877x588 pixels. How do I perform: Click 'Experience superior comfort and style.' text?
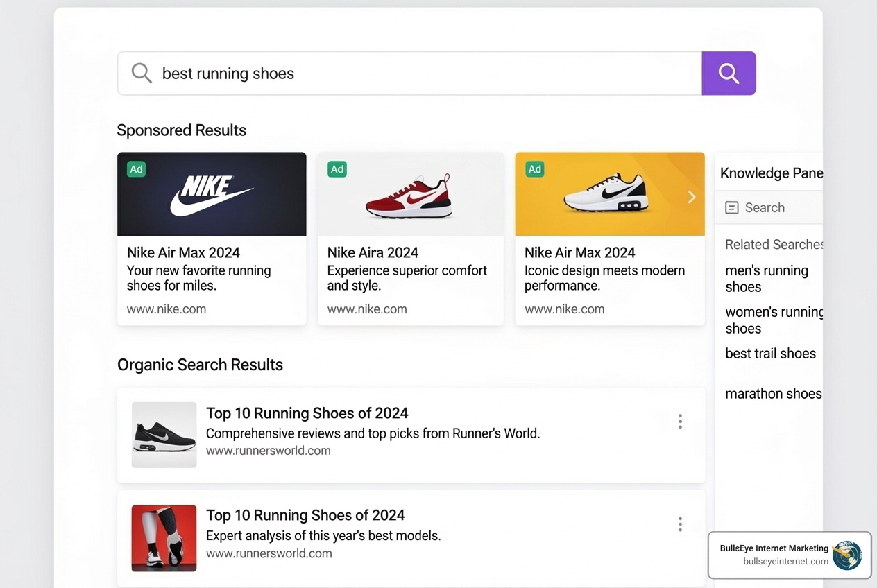click(407, 278)
